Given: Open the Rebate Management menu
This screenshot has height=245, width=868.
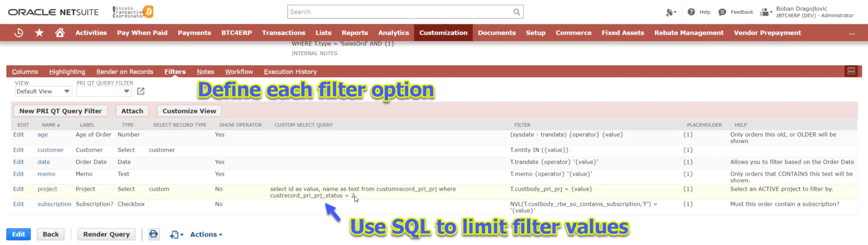Looking at the screenshot, I should pyautogui.click(x=689, y=33).
